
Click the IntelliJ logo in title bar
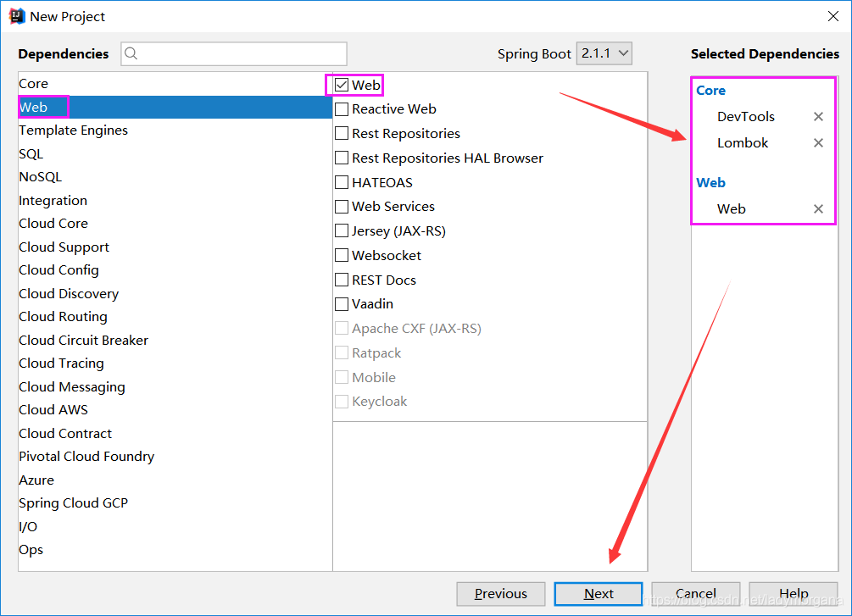[x=17, y=16]
